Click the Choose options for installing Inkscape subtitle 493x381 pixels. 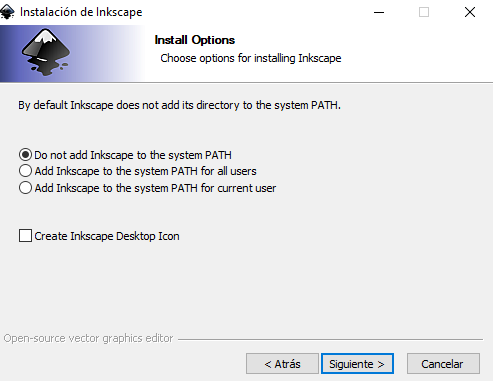pyautogui.click(x=251, y=58)
